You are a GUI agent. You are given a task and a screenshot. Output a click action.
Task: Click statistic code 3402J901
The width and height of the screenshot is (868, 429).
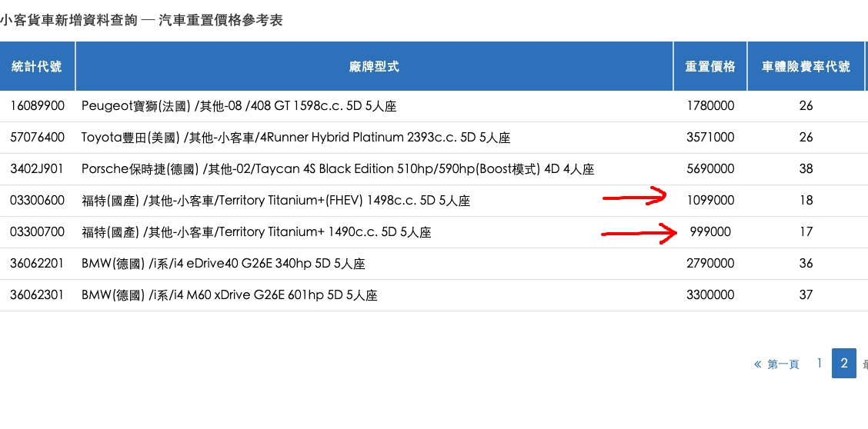point(37,169)
